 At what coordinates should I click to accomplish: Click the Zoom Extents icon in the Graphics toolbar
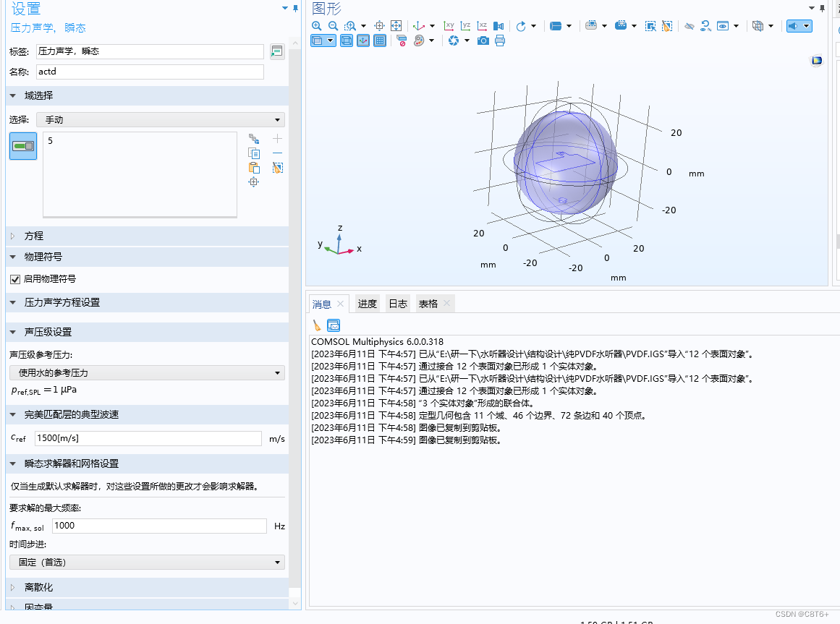378,25
